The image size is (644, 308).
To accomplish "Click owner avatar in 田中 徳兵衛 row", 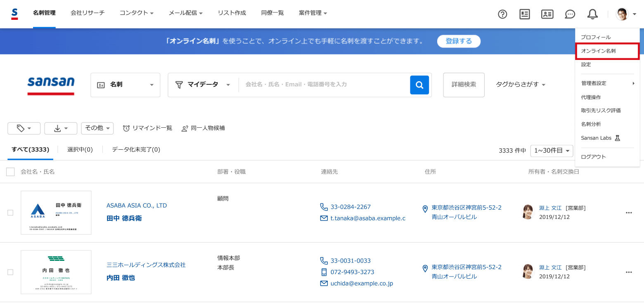I will tap(528, 212).
